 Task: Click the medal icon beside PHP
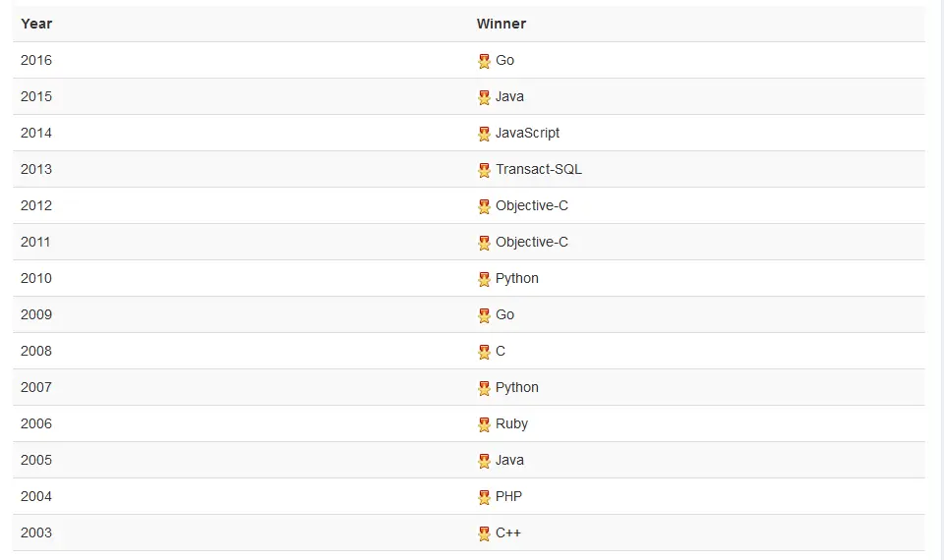(x=484, y=497)
